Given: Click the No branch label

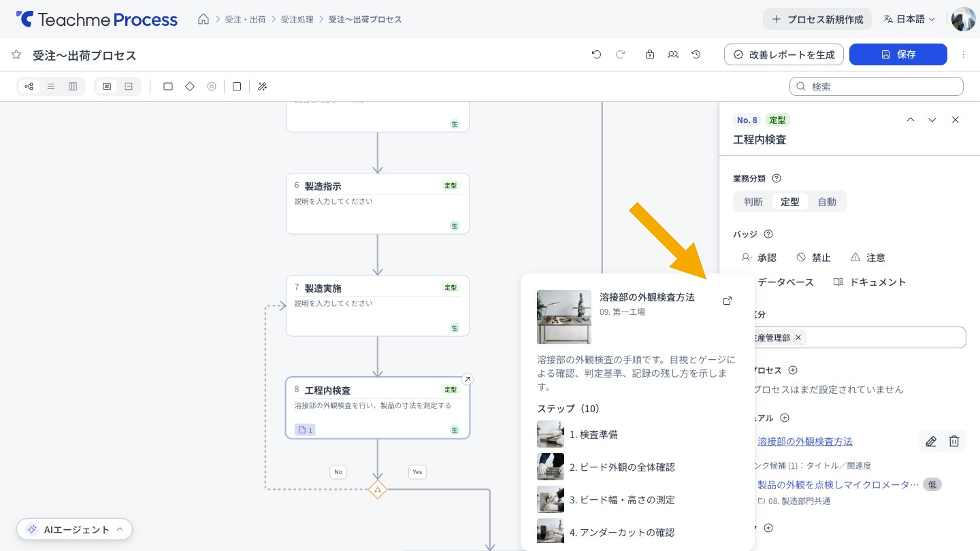Looking at the screenshot, I should point(338,471).
